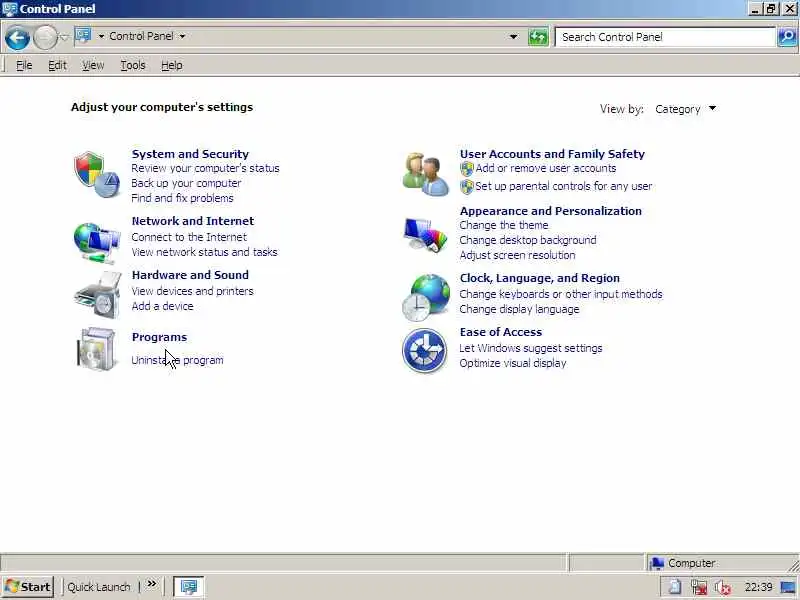Open the Tools menu
This screenshot has width=800, height=600.
[133, 65]
